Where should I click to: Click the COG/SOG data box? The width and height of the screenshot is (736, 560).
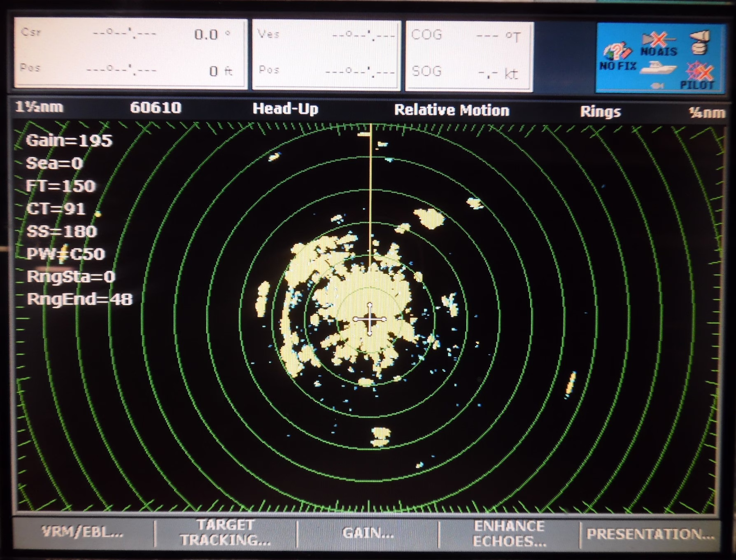click(x=469, y=55)
